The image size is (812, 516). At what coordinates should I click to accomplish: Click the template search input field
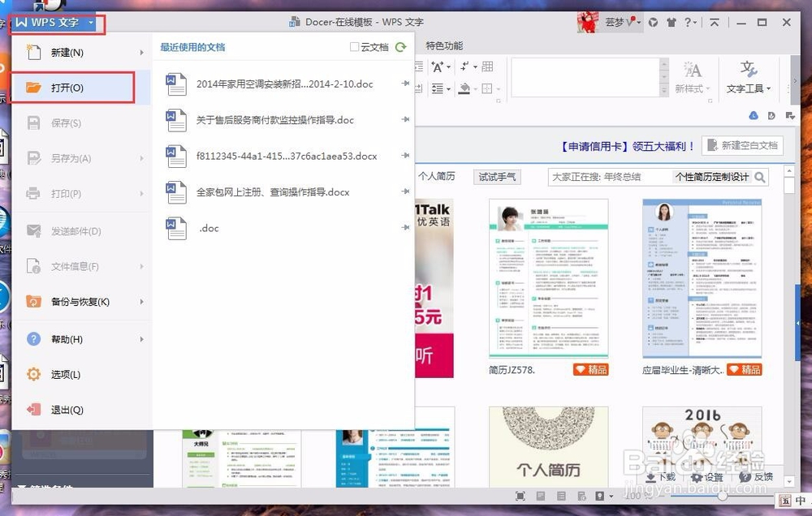click(609, 177)
